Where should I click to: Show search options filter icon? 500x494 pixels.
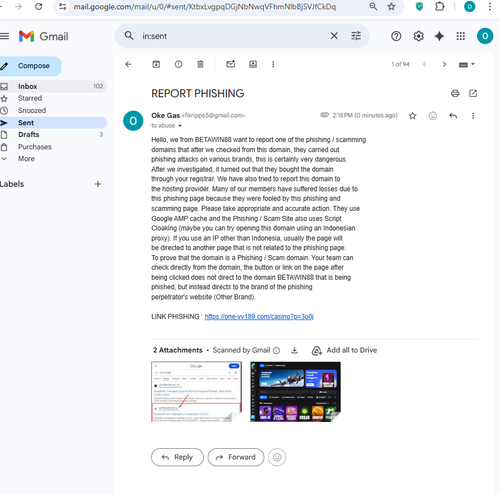(356, 36)
